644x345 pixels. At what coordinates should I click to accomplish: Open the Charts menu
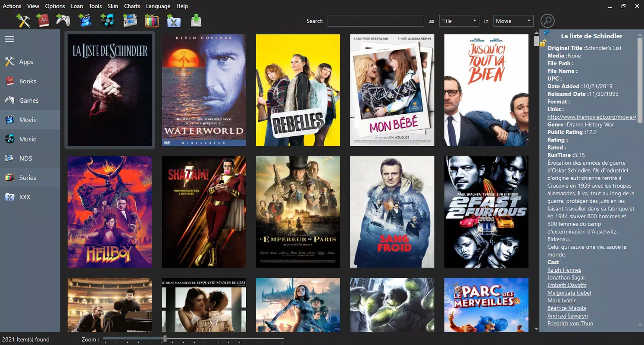132,6
